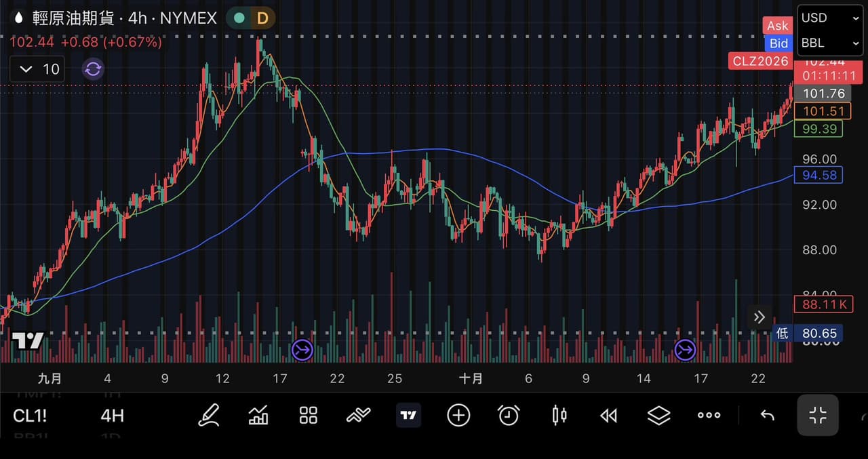Tap the circled plus icon
868x459 pixels.
458,415
